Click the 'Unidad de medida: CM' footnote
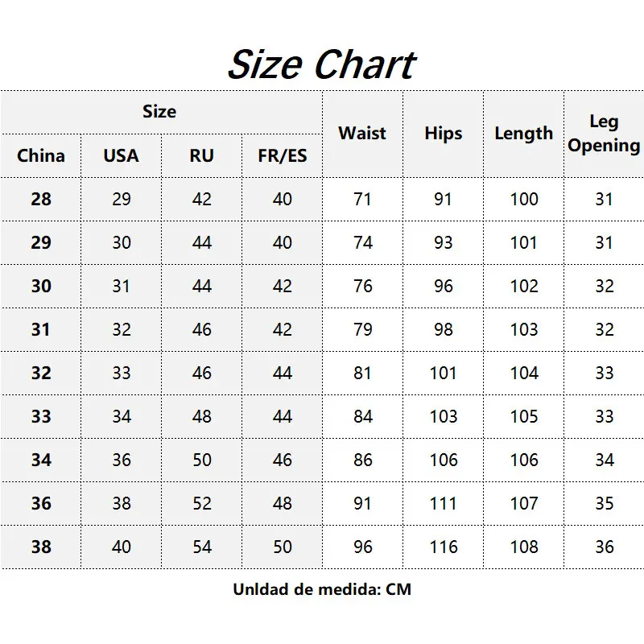The height and width of the screenshot is (644, 644). coord(322,589)
